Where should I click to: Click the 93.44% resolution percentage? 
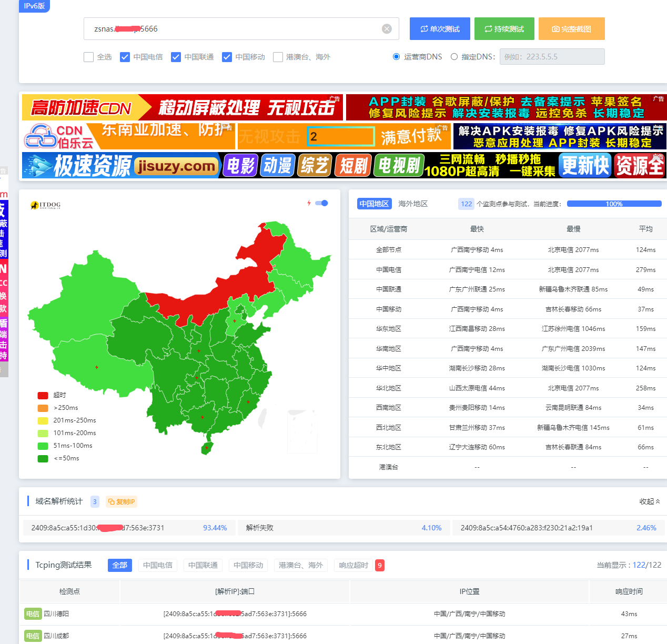coord(215,528)
